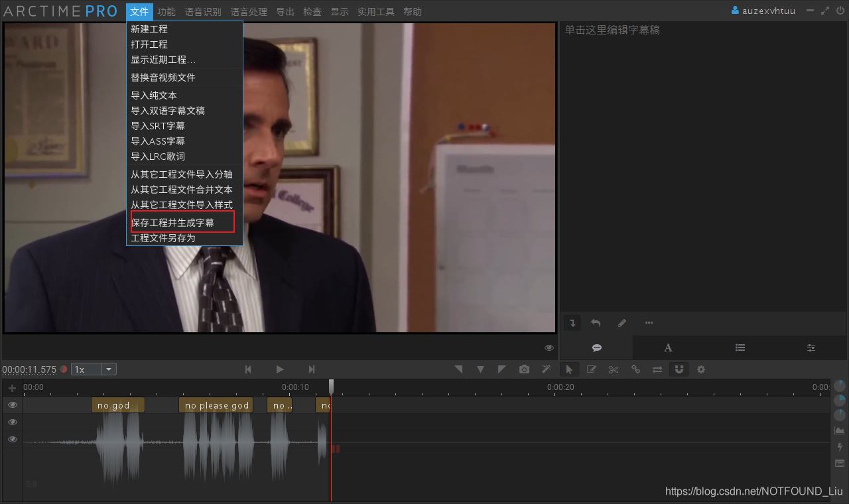Play the video
Viewport: 849px width, 504px height.
pos(280,369)
